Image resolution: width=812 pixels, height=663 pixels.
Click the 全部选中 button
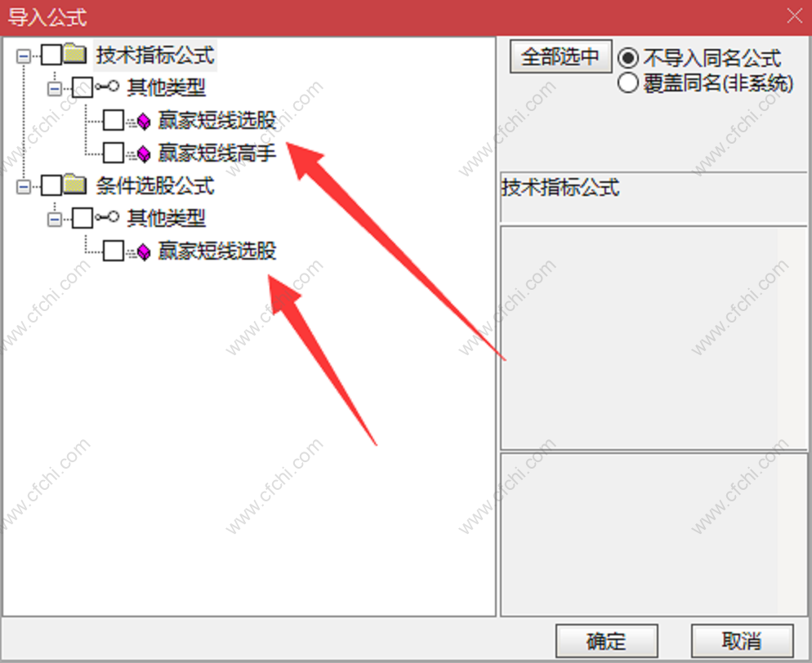(x=560, y=56)
